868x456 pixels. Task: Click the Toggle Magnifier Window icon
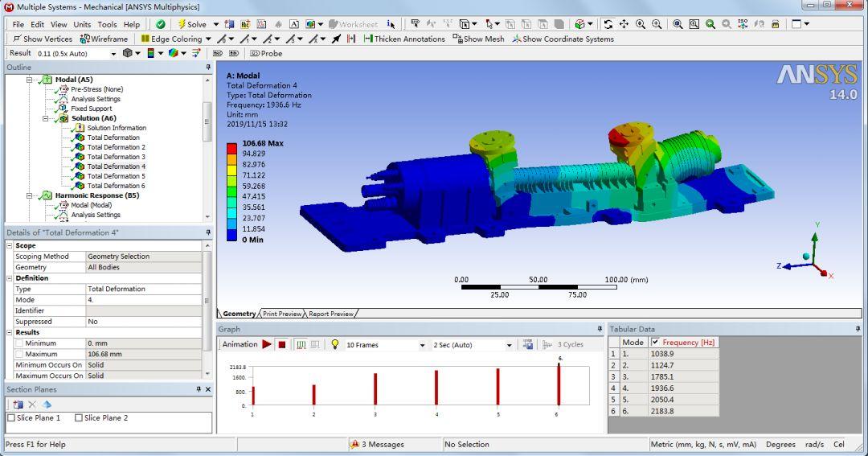[694, 24]
